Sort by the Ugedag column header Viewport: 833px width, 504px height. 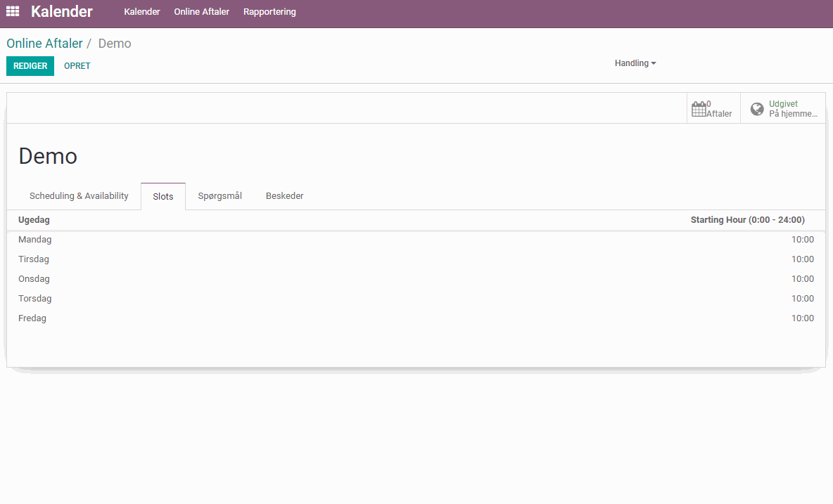(x=34, y=219)
